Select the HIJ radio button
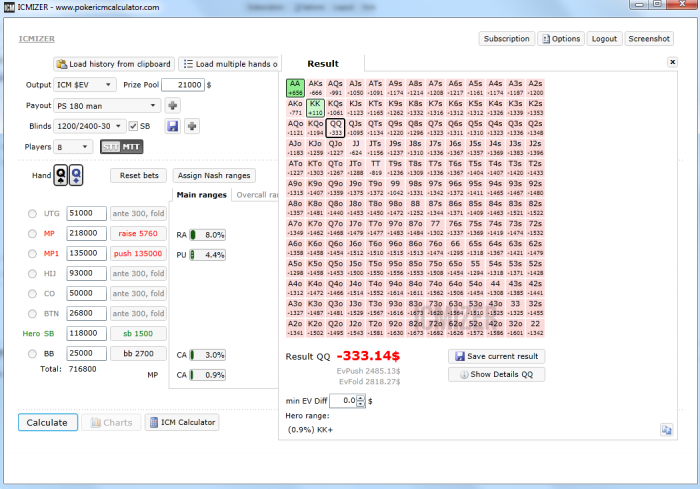The width and height of the screenshot is (700, 489). (x=32, y=274)
